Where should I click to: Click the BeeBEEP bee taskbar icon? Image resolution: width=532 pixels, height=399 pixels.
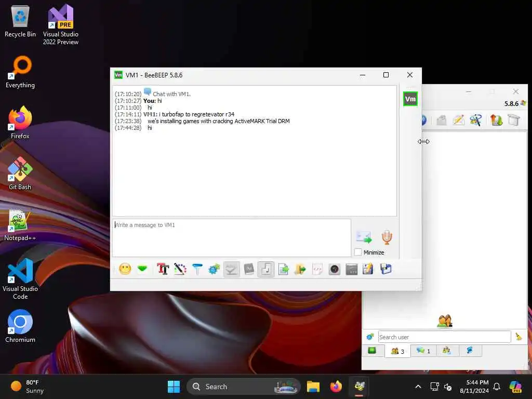360,387
